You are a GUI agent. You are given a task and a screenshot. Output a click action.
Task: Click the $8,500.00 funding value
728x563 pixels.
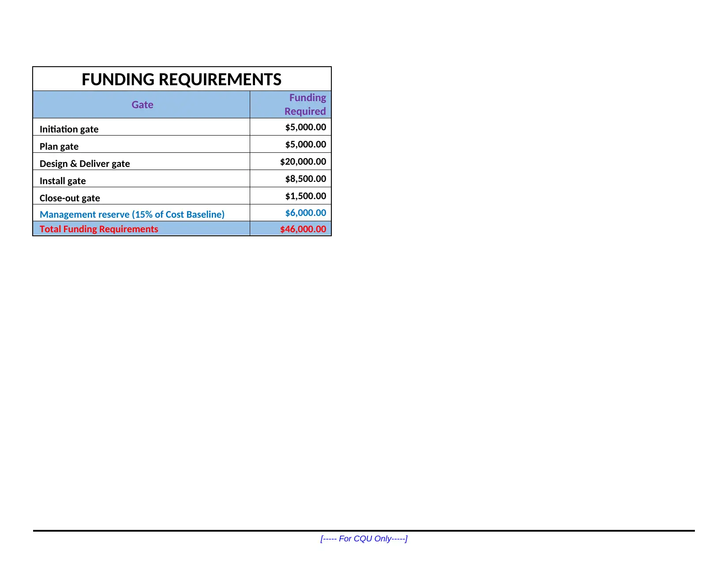tap(306, 179)
